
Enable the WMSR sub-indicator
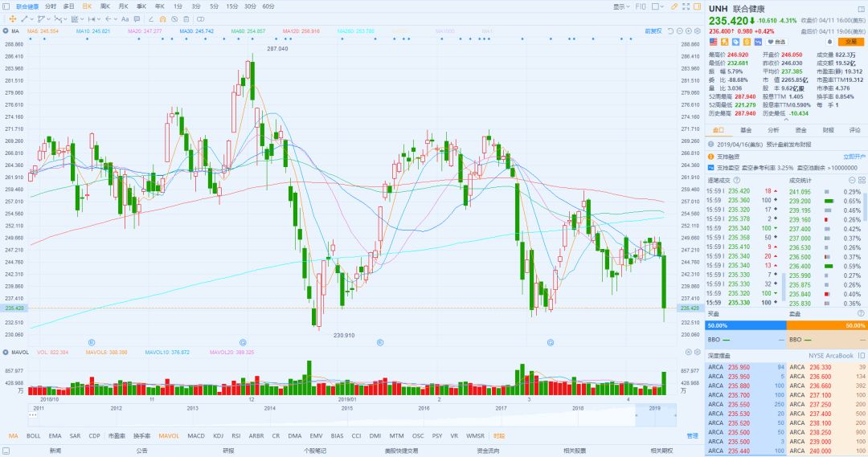tap(475, 436)
